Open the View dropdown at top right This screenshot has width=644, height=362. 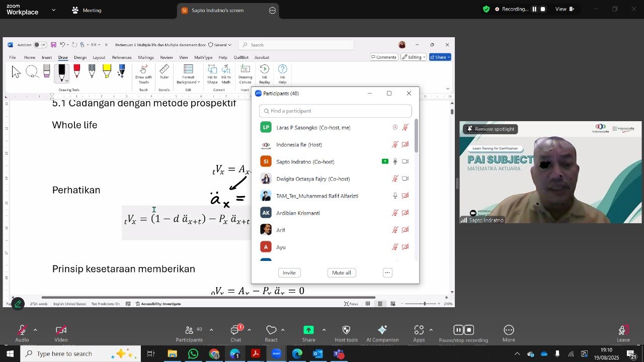coord(564,9)
